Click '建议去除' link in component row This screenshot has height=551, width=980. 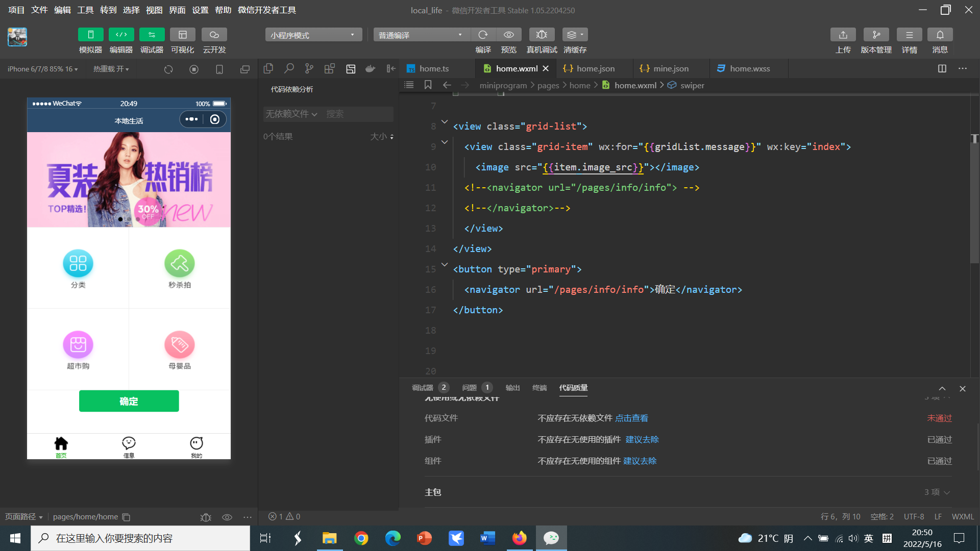coord(640,461)
